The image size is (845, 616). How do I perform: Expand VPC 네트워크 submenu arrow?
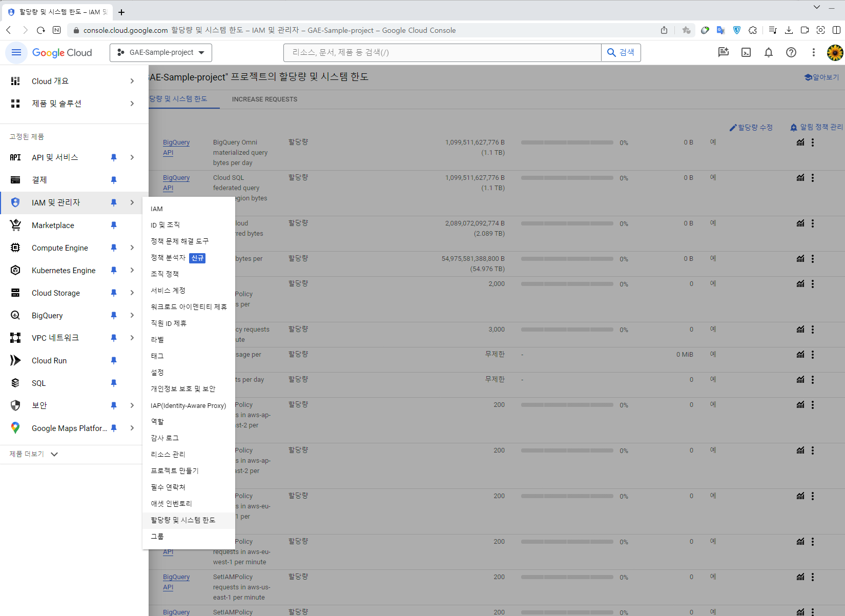coord(132,338)
